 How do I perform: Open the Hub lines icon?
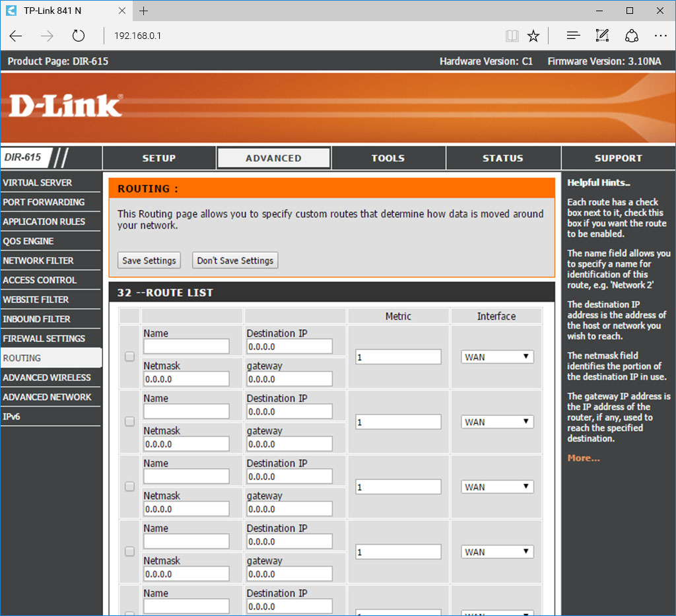coord(573,36)
